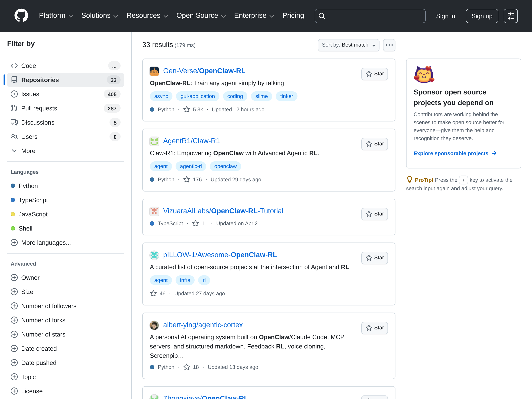
Task: Click the 46 stars count on Awesome-OpenClaw-RL
Action: click(x=158, y=293)
